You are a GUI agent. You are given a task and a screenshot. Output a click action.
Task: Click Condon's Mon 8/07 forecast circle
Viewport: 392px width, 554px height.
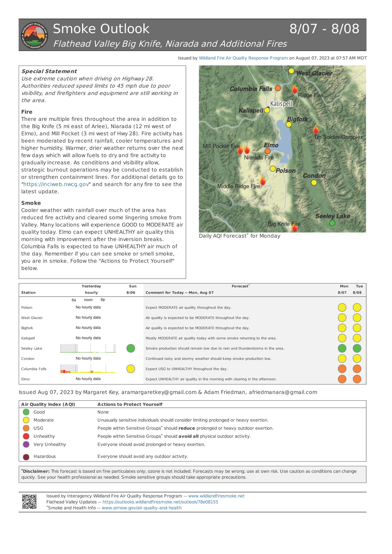(x=342, y=359)
